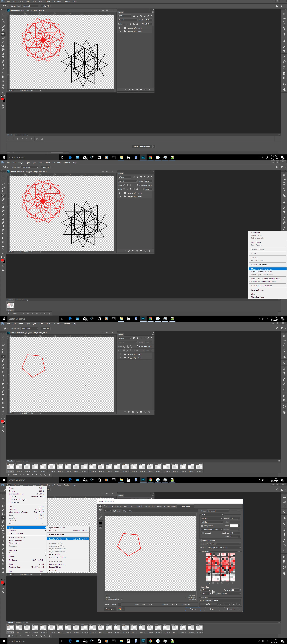Select the Slice Select tool in Save for Web
The height and width of the screenshot is (644, 287).
click(x=100, y=510)
